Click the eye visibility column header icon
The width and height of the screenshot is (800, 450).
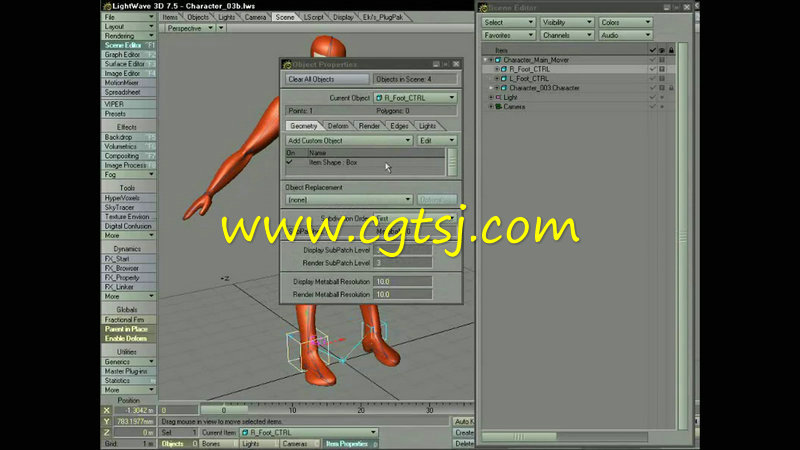pyautogui.click(x=662, y=50)
